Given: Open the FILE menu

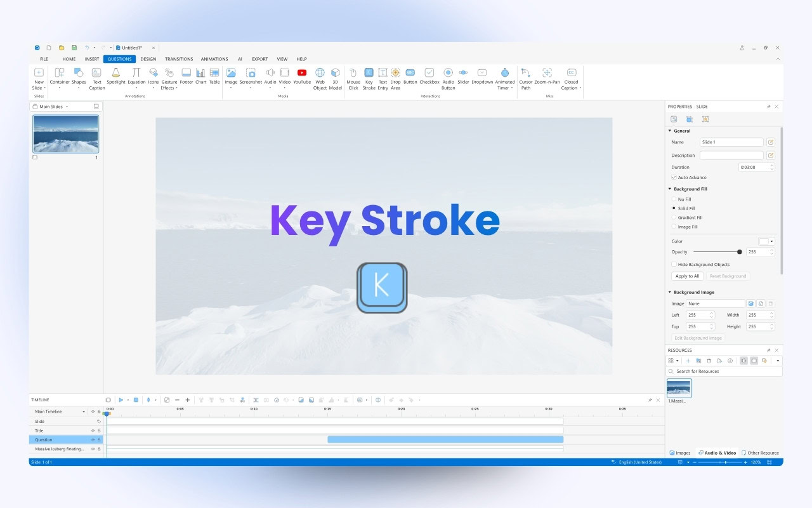Looking at the screenshot, I should pyautogui.click(x=44, y=59).
